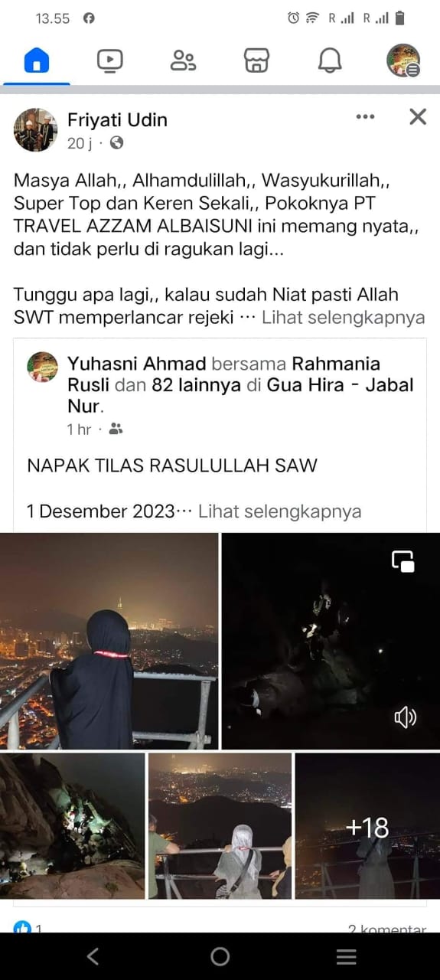Tap the Android back navigation button
The height and width of the screenshot is (980, 440).
(93, 956)
